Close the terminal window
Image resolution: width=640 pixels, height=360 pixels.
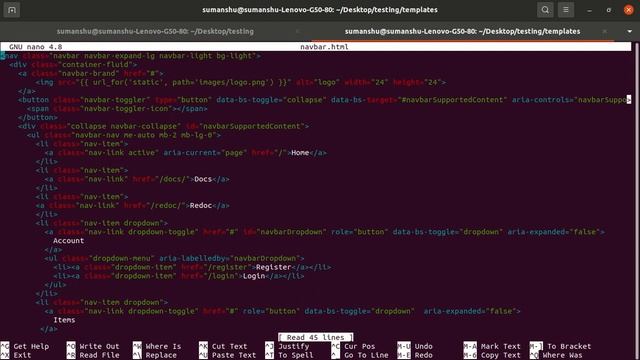[x=629, y=10]
